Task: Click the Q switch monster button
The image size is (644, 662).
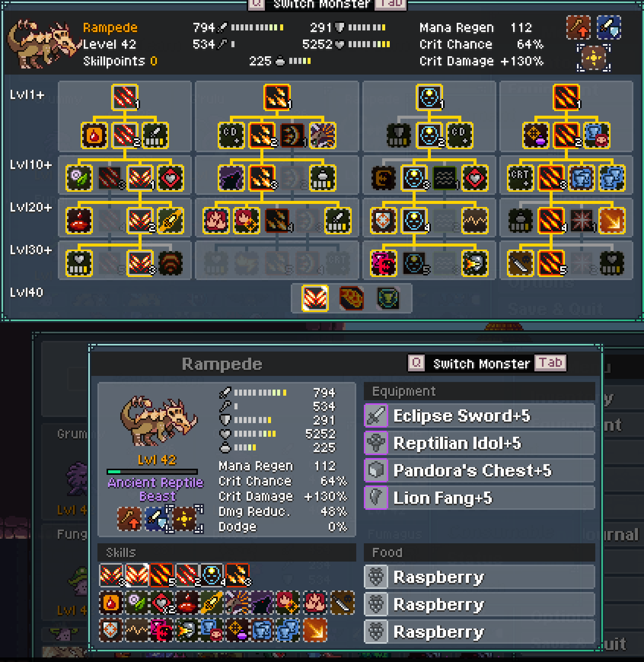Action: click(416, 363)
